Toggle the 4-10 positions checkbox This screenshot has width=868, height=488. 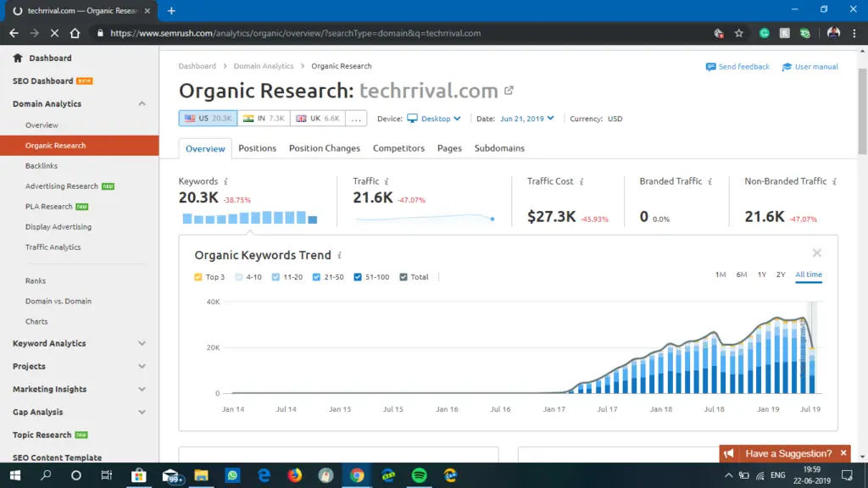click(x=238, y=277)
